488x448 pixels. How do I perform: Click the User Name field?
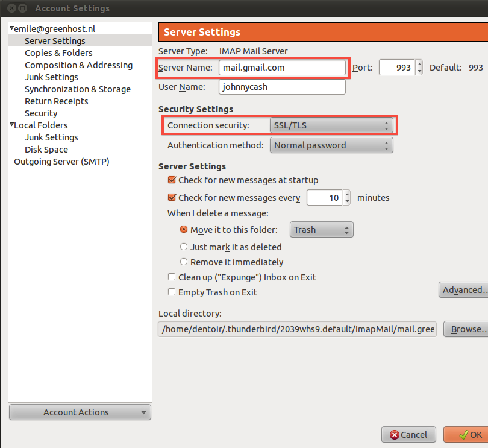[281, 87]
